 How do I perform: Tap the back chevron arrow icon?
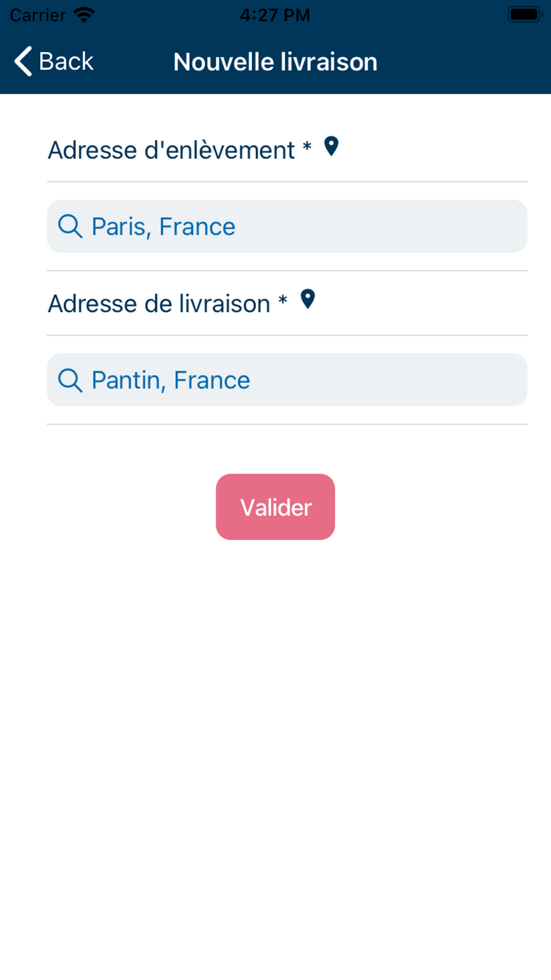point(23,61)
